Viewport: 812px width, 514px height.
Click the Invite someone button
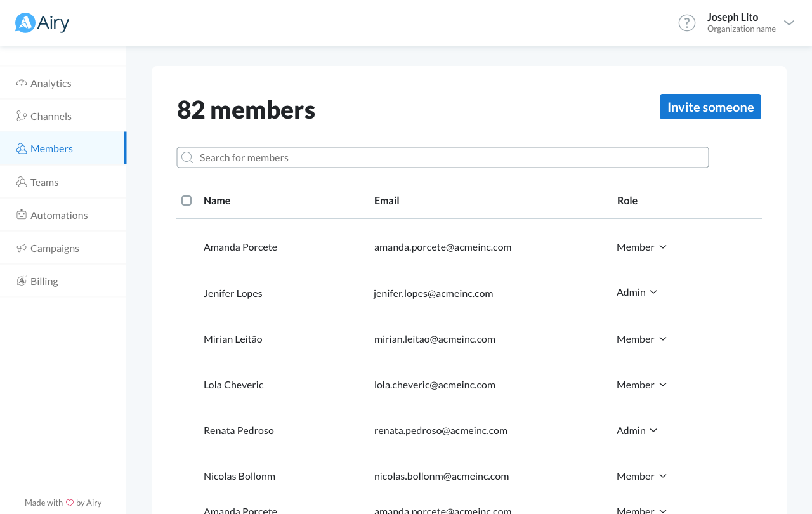click(x=710, y=107)
